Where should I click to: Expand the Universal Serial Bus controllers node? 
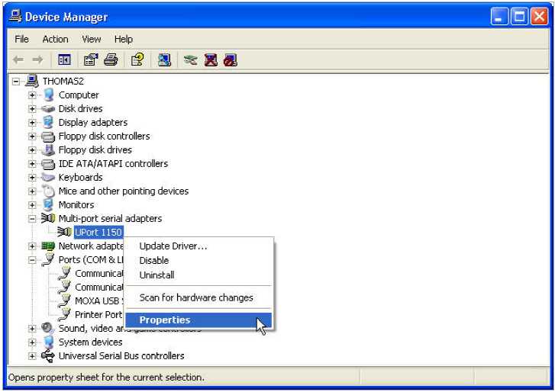(33, 356)
